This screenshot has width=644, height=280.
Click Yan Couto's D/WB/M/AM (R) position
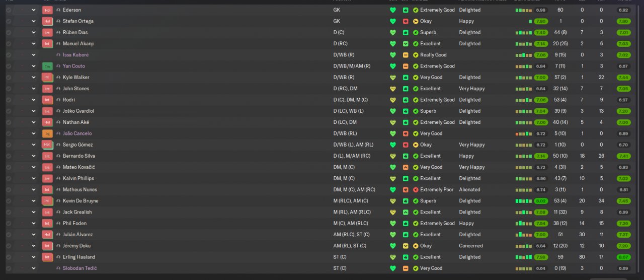click(352, 66)
